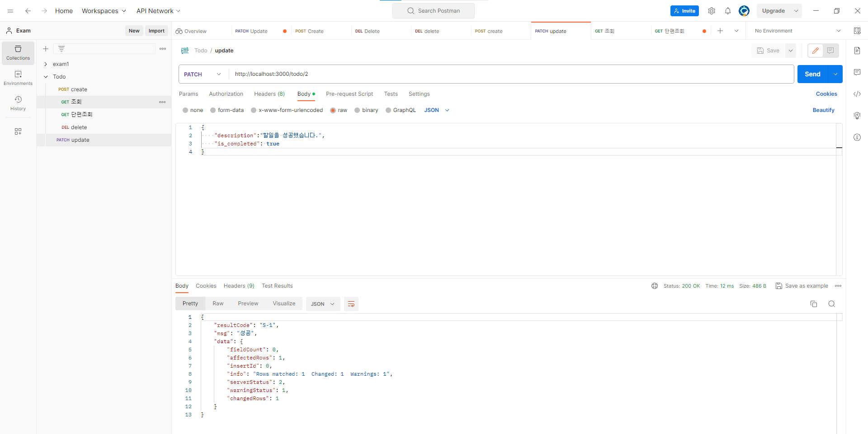Open the documentation pane icon

[857, 51]
